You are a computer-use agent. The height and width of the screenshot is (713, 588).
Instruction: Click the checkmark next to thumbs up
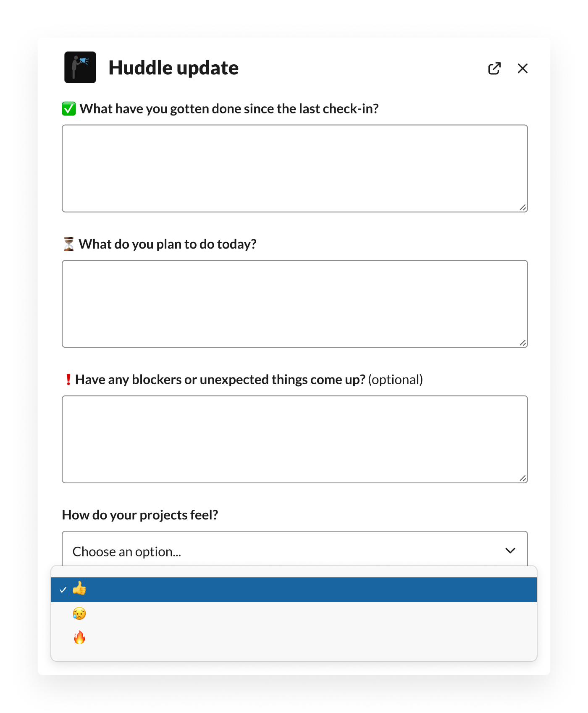[63, 590]
